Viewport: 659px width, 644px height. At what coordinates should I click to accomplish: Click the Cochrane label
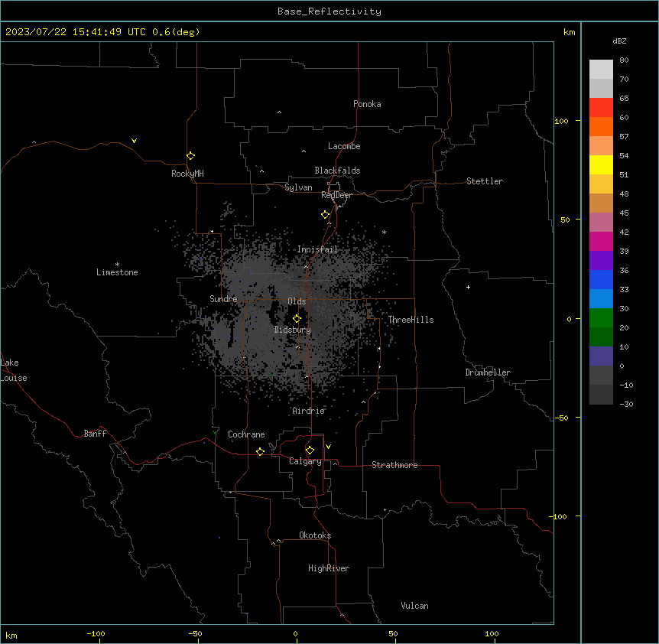246,434
